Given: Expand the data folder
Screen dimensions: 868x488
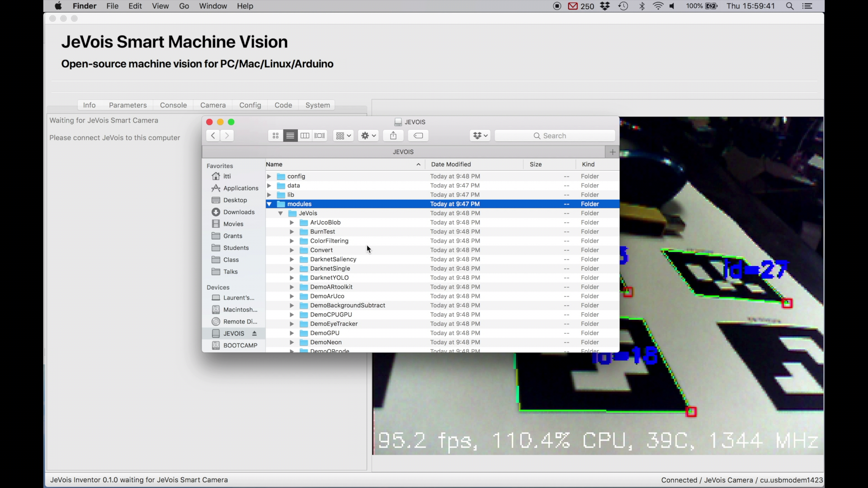Looking at the screenshot, I should tap(269, 186).
